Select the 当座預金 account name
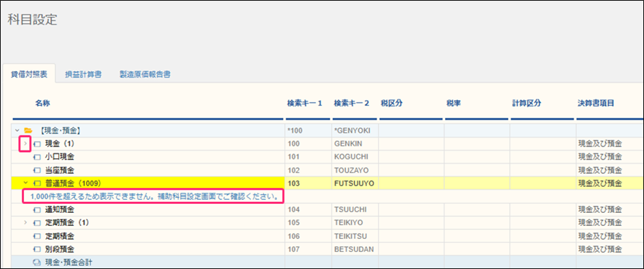 point(59,170)
